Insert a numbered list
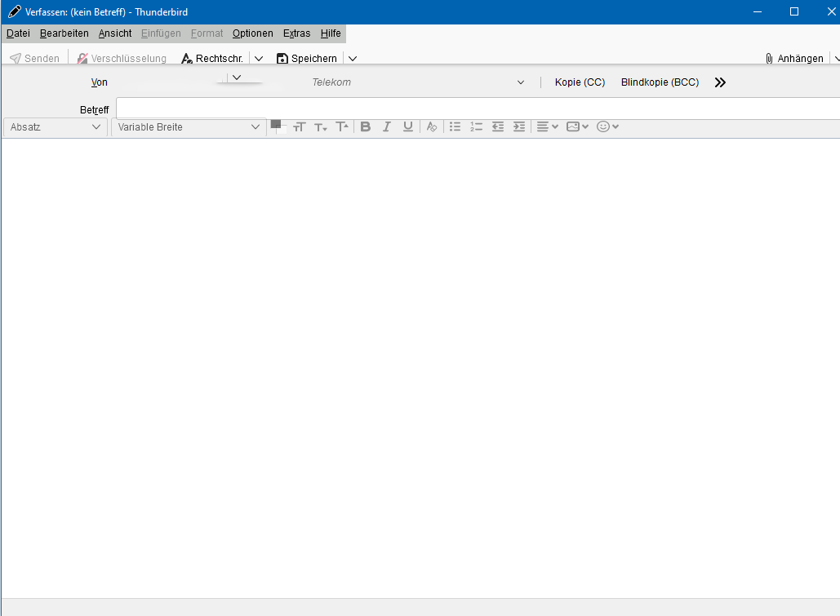 coord(477,127)
